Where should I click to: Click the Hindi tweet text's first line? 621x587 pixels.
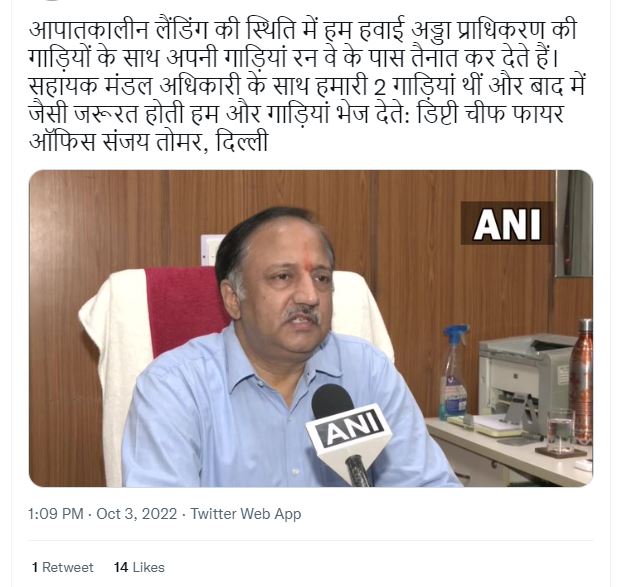(x=303, y=29)
